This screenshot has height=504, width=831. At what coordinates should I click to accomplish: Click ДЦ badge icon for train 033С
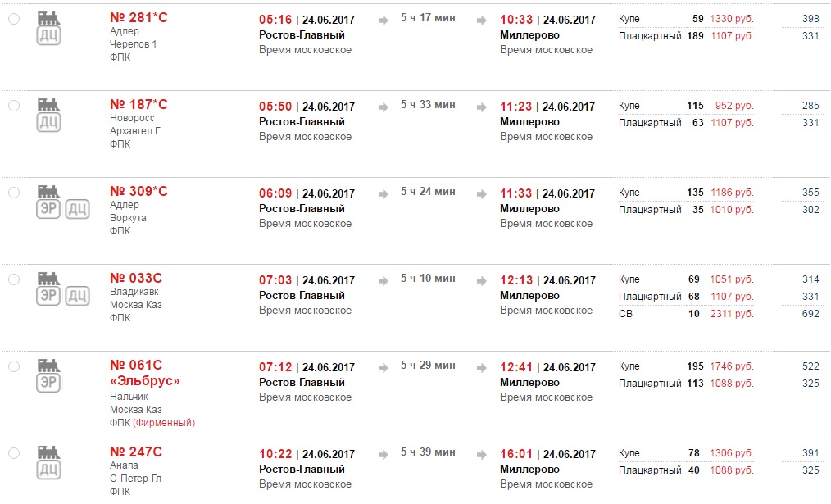tap(77, 296)
